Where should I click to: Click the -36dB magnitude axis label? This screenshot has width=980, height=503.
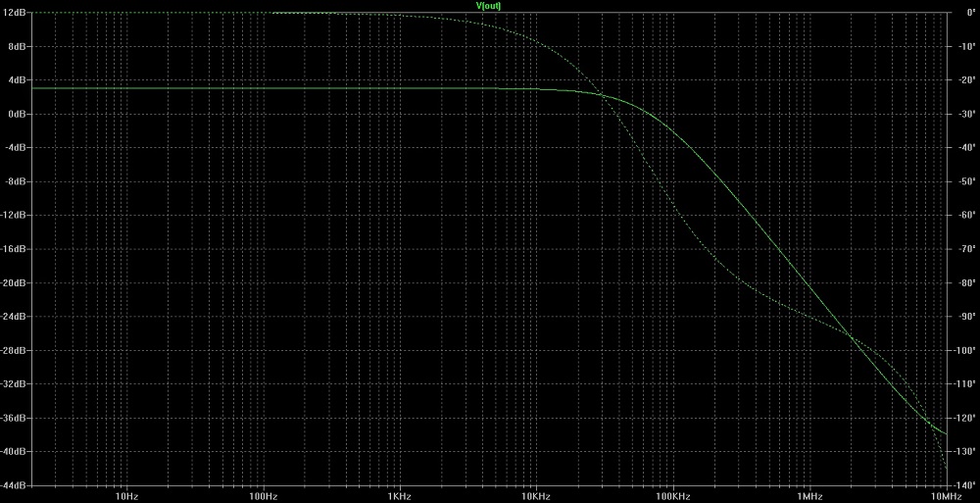pyautogui.click(x=14, y=419)
